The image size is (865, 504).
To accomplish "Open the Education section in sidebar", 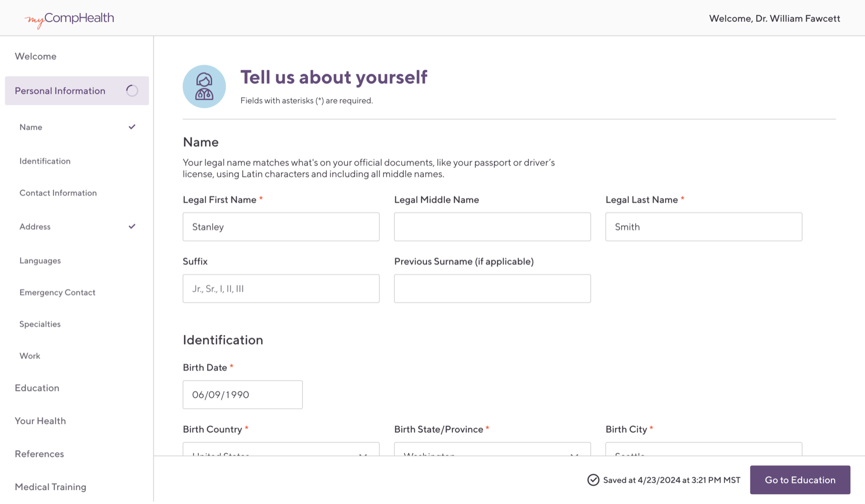I will coord(37,388).
